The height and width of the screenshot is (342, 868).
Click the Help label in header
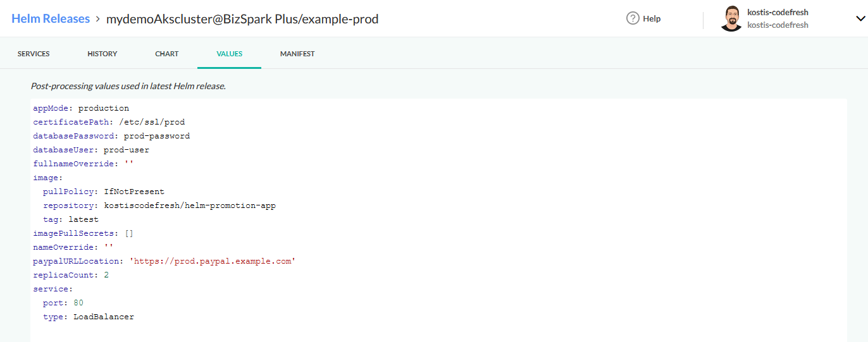652,19
